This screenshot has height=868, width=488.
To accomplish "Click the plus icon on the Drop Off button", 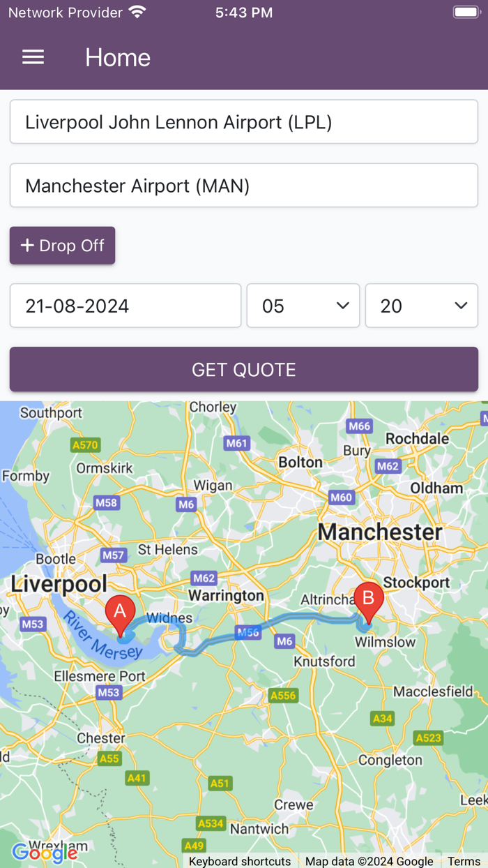I will pos(28,245).
